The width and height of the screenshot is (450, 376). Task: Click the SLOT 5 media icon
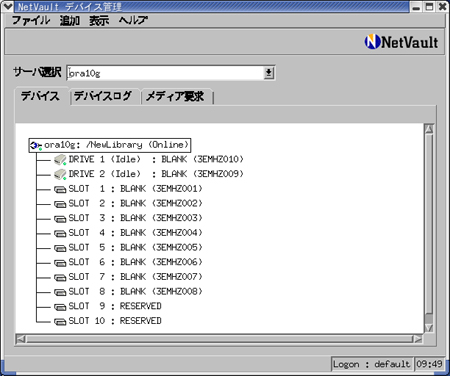(60, 248)
